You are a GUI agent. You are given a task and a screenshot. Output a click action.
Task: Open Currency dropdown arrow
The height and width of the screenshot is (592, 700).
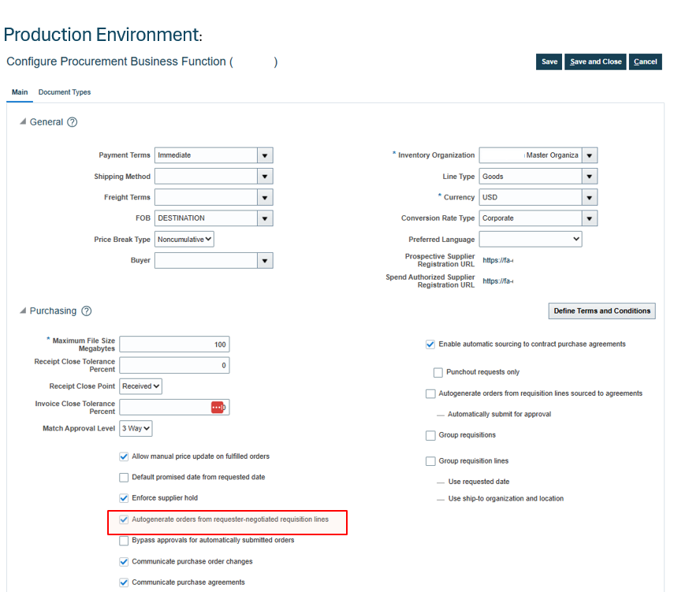point(590,197)
